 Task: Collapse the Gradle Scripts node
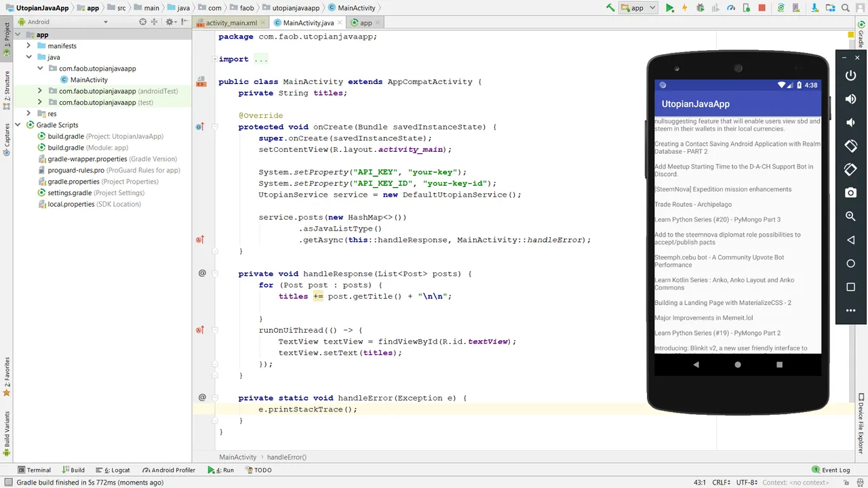19,125
